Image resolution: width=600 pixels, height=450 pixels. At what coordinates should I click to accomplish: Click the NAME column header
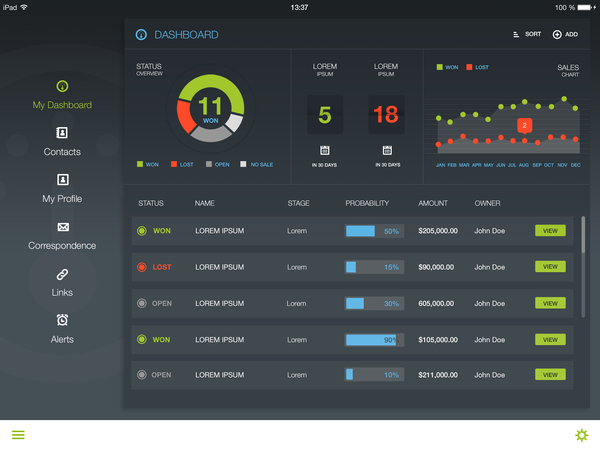click(x=205, y=203)
